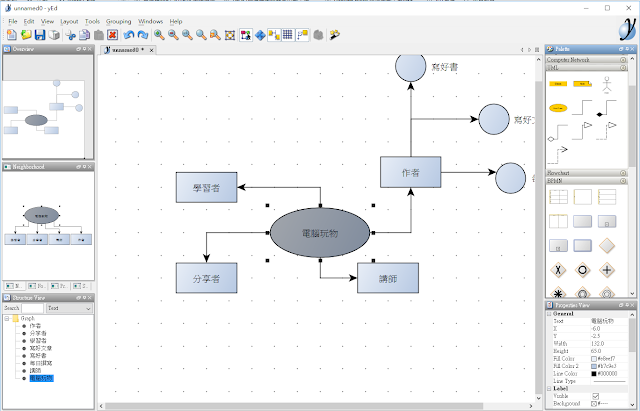Select the yellow ellipse UML use case shape
This screenshot has width=640, height=411.
[x=558, y=108]
